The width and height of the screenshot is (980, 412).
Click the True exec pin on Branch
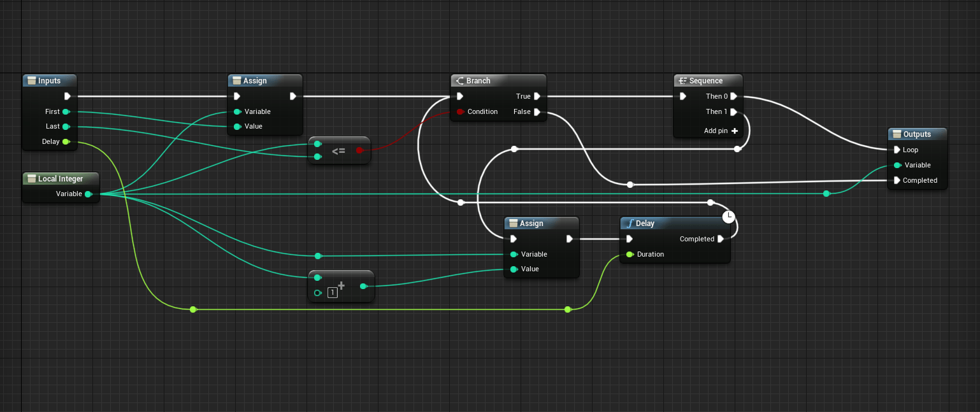tap(537, 96)
